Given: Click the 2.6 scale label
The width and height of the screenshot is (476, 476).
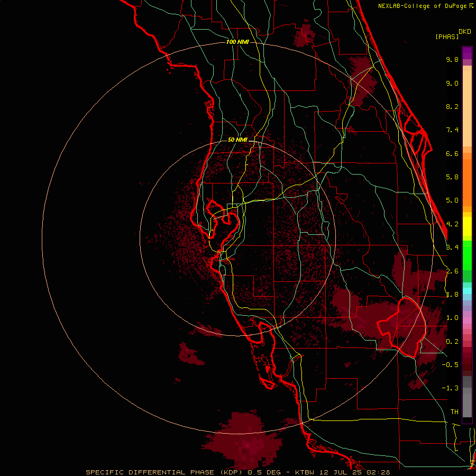Looking at the screenshot, I should coord(452,271).
